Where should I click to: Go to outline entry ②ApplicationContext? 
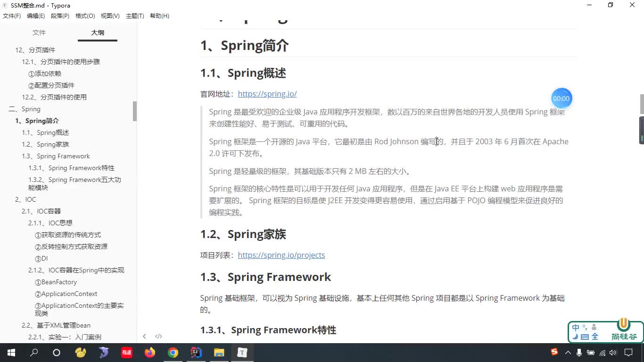(66, 294)
